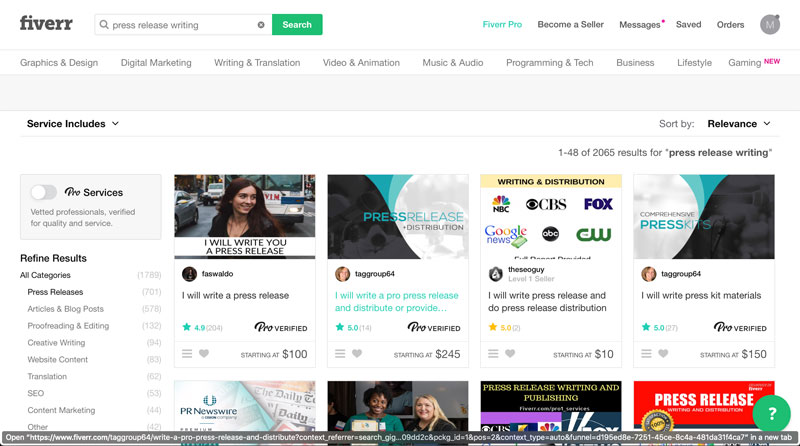Screen dimensions: 800x446
Task: Open 'press release distribution' gig title
Action: (x=547, y=302)
